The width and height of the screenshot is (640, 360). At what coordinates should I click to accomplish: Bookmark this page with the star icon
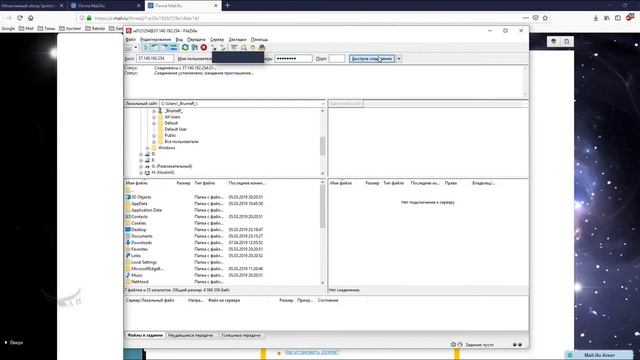click(545, 18)
